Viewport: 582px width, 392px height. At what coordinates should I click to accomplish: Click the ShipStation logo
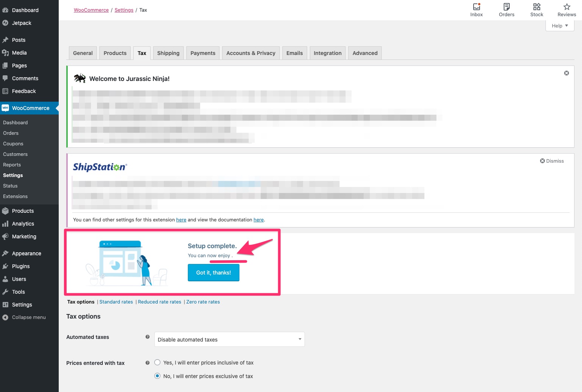(x=100, y=167)
